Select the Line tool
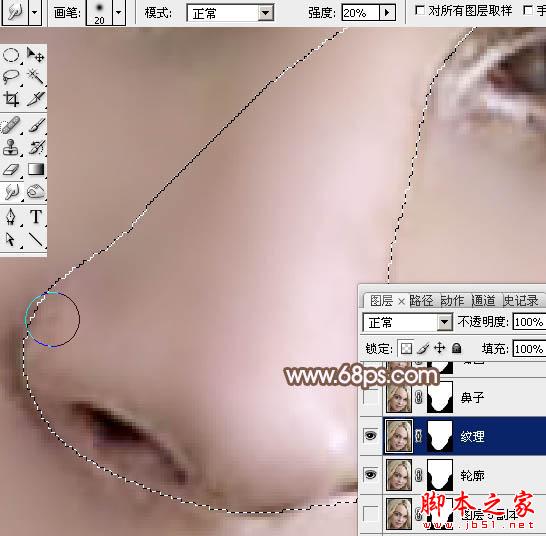Viewport: 546px width, 536px height. [35, 240]
